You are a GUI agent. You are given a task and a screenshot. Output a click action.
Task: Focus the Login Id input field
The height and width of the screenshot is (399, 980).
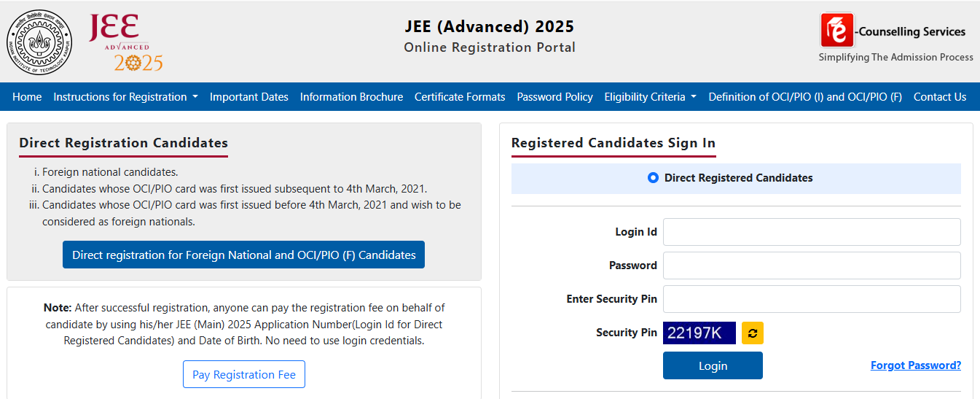tap(812, 232)
